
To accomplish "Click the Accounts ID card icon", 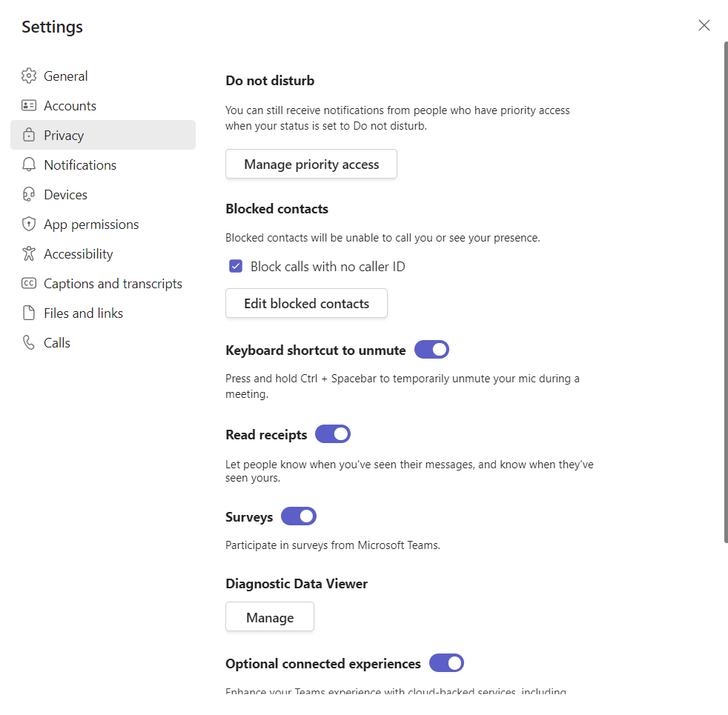I will [x=29, y=105].
